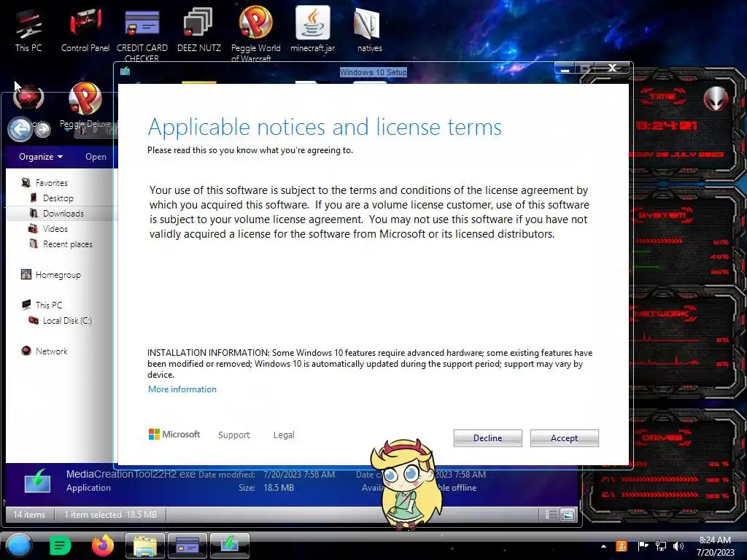Click the MediaCreationTool22H2.exe file name
Image resolution: width=747 pixels, height=560 pixels.
pos(131,474)
